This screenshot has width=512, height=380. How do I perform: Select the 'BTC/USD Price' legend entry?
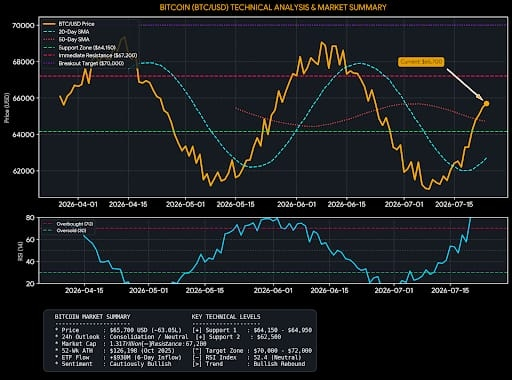coord(69,24)
